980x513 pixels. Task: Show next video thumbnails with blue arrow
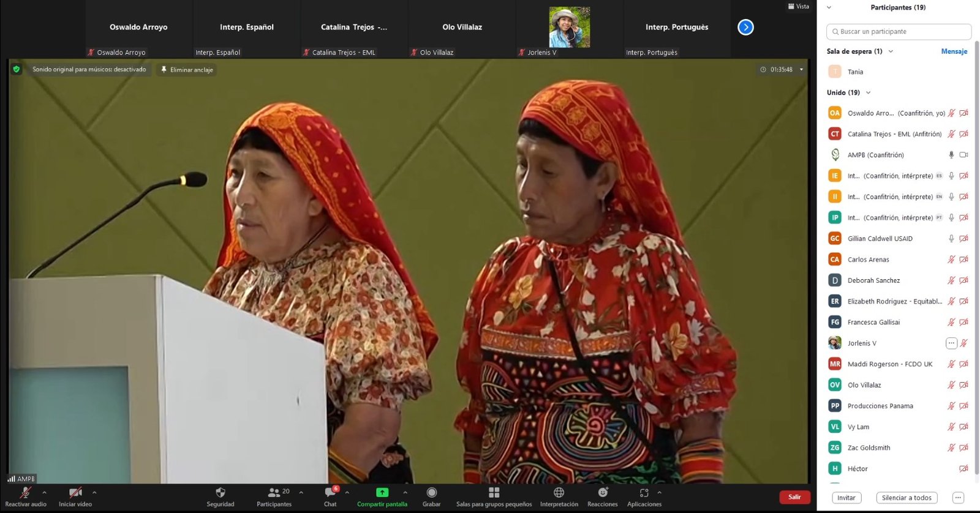[x=745, y=28]
